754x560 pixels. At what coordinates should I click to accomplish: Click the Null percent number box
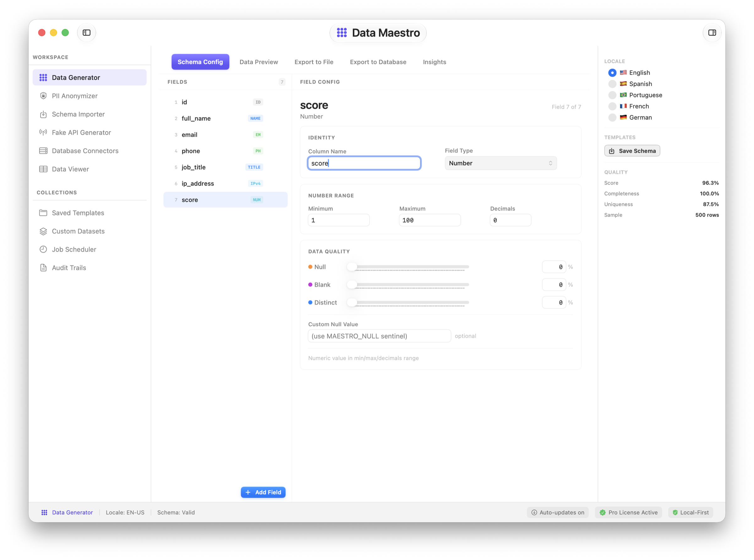(554, 267)
